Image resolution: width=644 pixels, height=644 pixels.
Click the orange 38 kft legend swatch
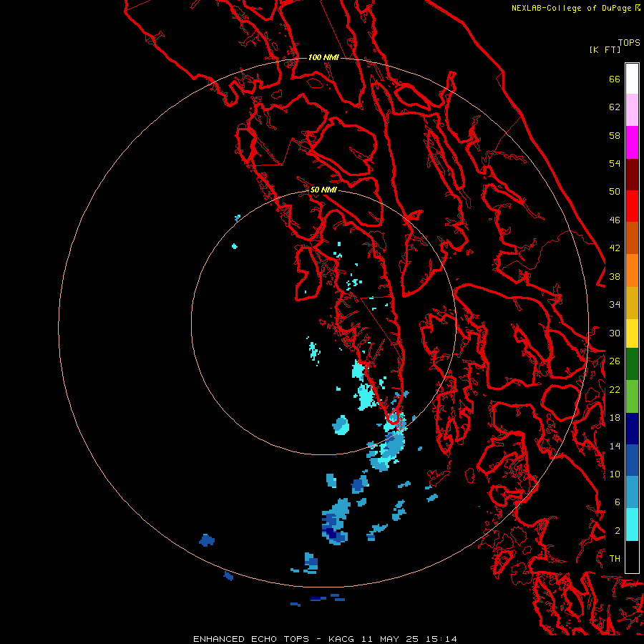tap(632, 270)
